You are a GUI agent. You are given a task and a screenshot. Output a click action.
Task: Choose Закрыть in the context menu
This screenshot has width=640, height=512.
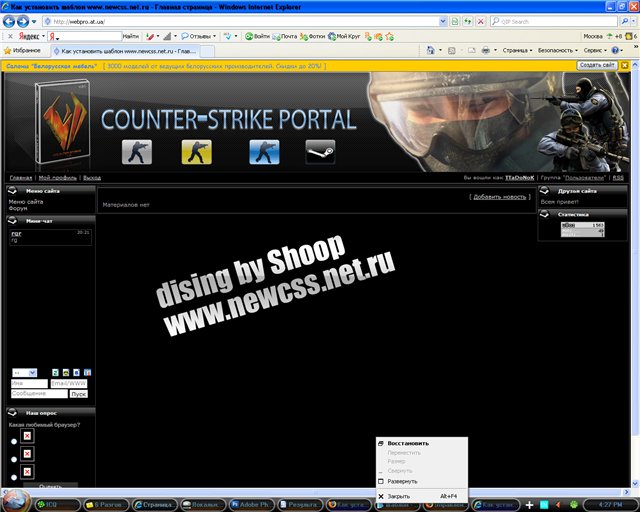point(422,496)
